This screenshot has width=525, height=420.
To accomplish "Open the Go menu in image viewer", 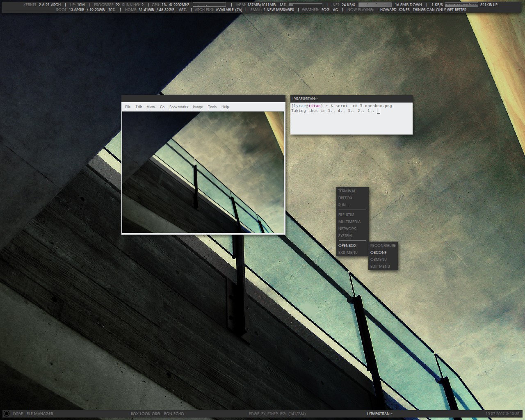I will point(162,107).
